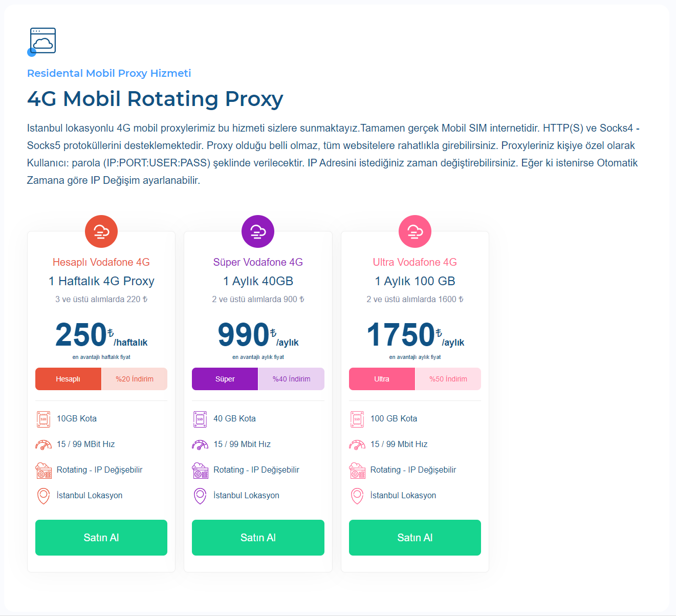The width and height of the screenshot is (676, 616).
Task: Click the cloud browser window icon at top
Action: [x=42, y=41]
